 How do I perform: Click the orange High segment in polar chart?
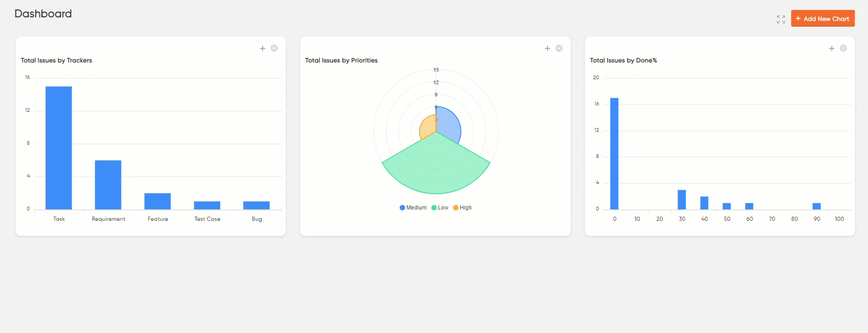click(428, 127)
